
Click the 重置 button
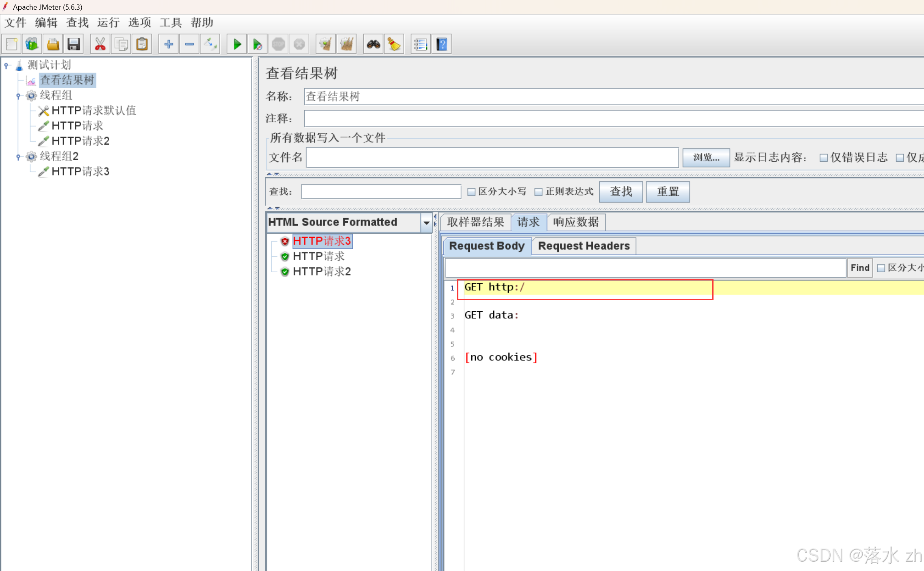[668, 192]
